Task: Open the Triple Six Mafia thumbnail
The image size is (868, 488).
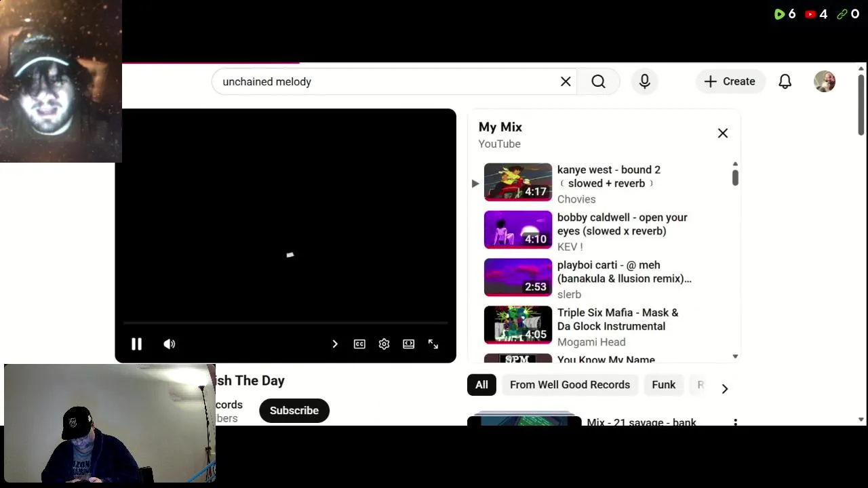Action: tap(518, 325)
